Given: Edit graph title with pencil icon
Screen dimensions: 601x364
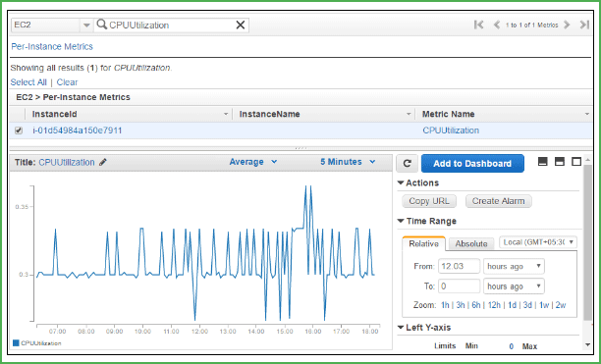Looking at the screenshot, I should (x=102, y=162).
